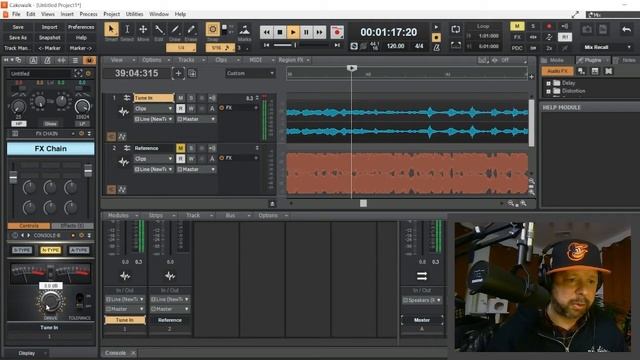Open Track view Clips dropdown menu
640x360 pixels.
(x=225, y=60)
